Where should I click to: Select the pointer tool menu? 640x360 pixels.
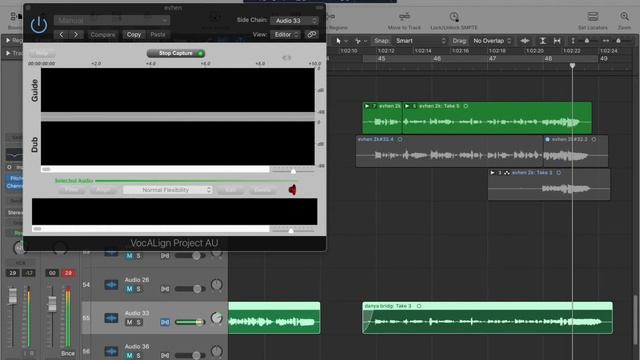click(x=341, y=41)
